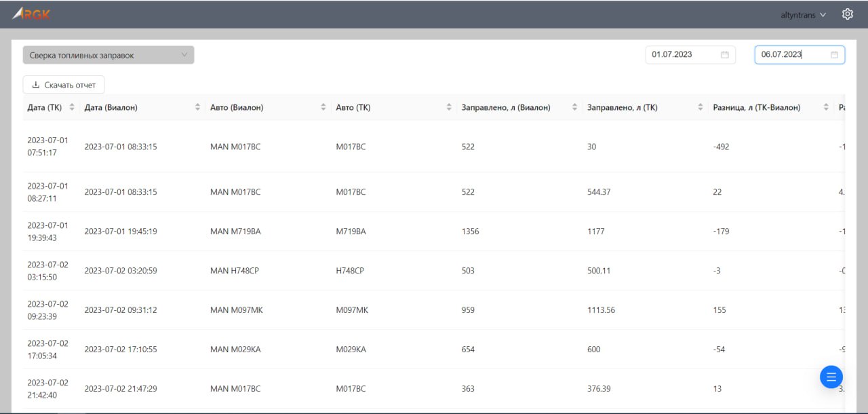Select cell 2023-07-01 08:27:11

47,192
